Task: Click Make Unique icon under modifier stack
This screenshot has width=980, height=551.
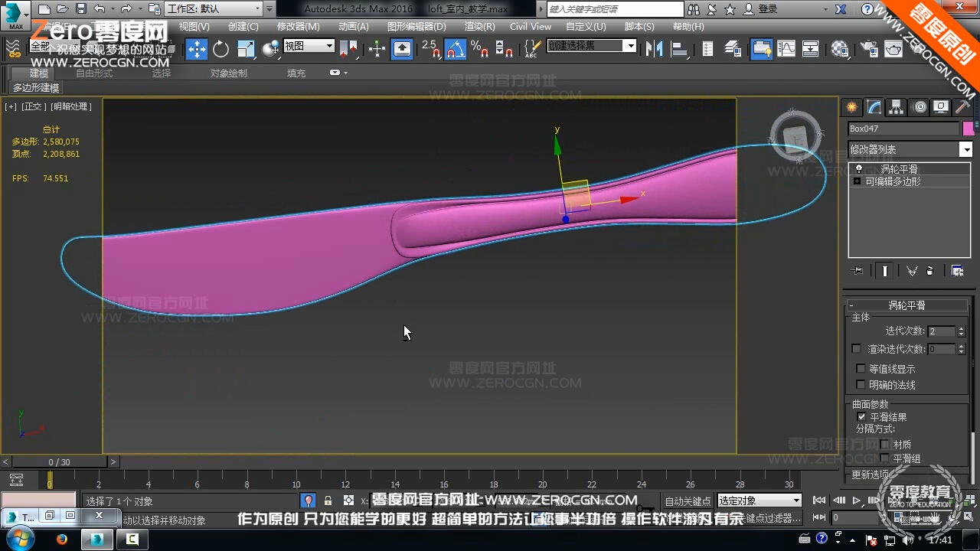Action: pos(912,270)
